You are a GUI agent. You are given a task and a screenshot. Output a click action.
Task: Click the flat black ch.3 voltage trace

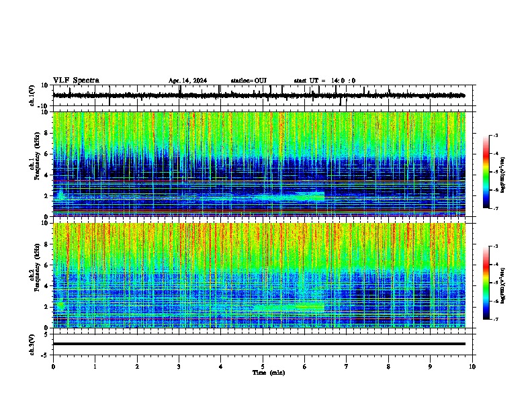click(x=259, y=344)
